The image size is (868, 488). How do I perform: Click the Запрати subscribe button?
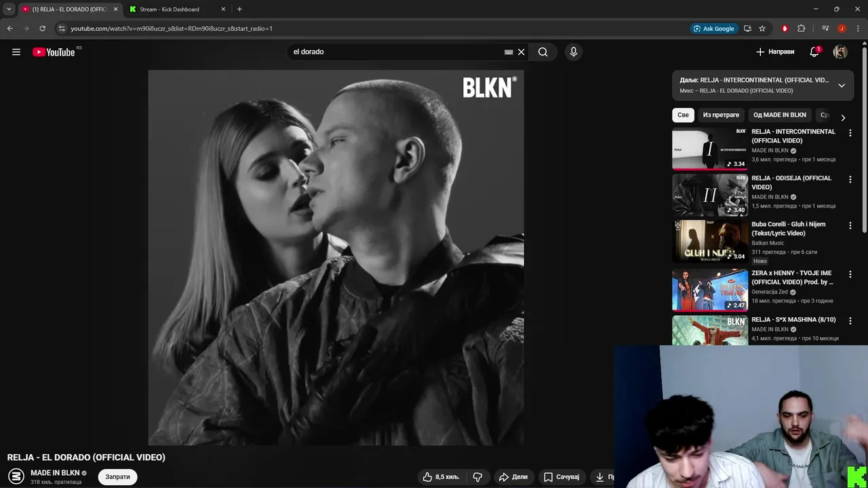pyautogui.click(x=117, y=476)
